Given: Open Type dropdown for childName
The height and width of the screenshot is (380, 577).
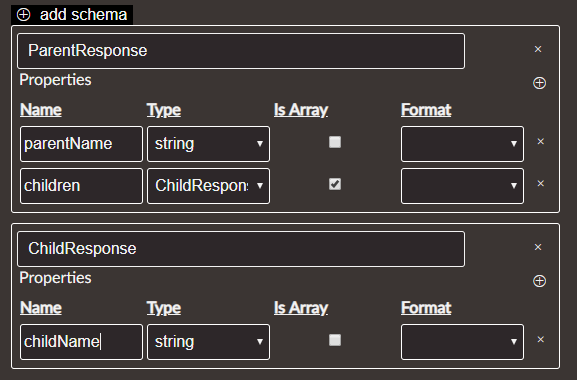Looking at the screenshot, I should pyautogui.click(x=208, y=342).
